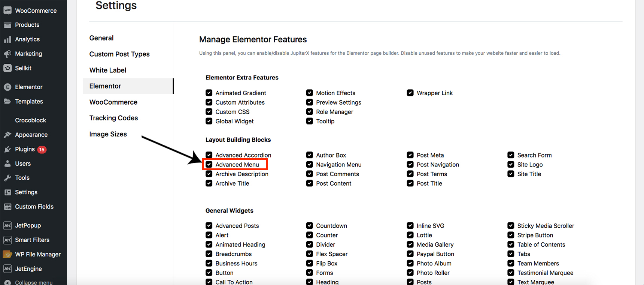Click the Testimonial Marquee label
The height and width of the screenshot is (285, 644).
(546, 273)
